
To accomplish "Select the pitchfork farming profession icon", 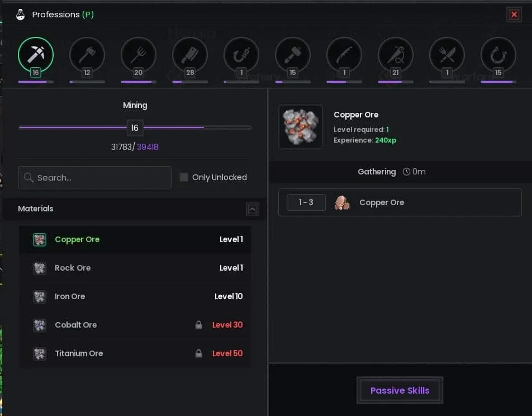I will coord(139,54).
